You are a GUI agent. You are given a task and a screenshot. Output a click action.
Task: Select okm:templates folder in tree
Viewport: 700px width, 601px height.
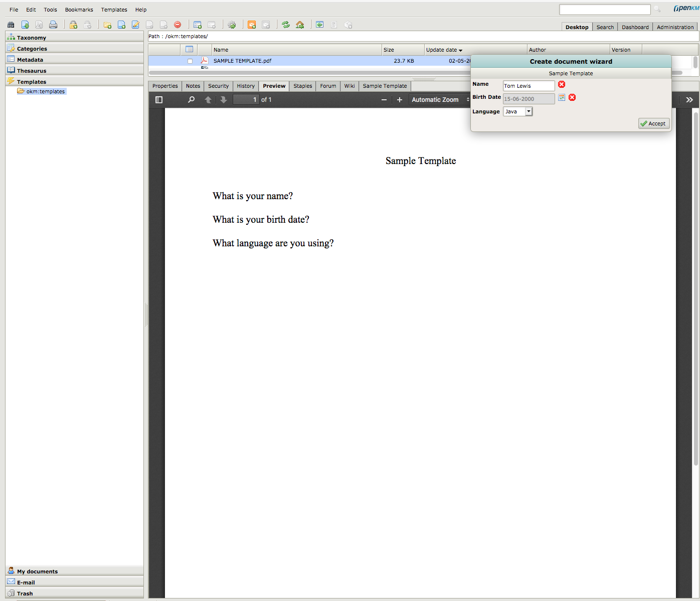(45, 91)
